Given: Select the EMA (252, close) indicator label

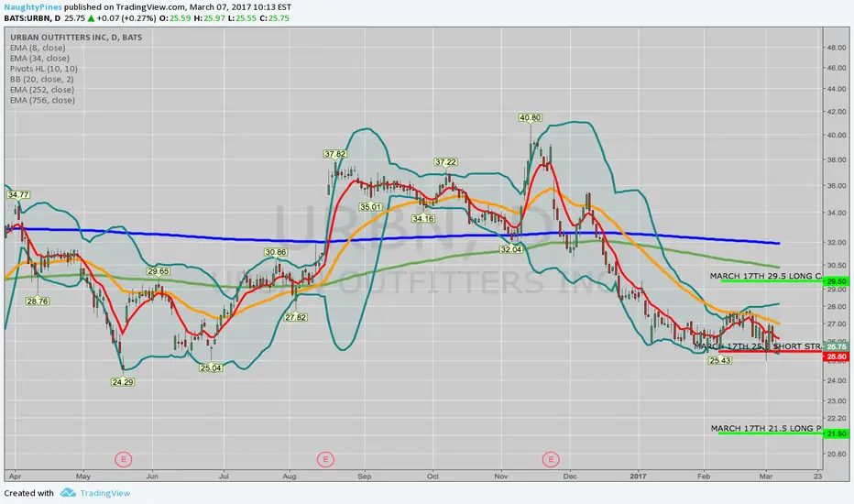Looking at the screenshot, I should click(x=42, y=90).
